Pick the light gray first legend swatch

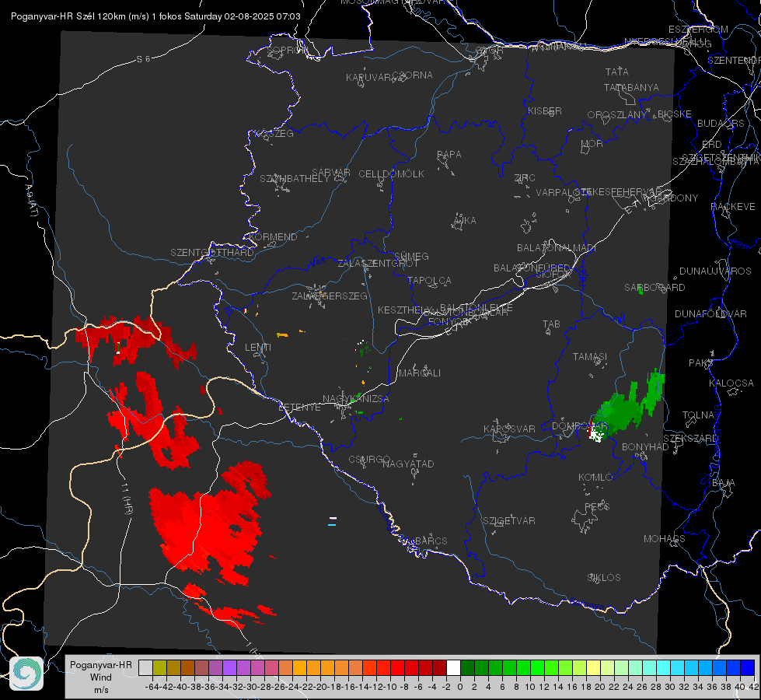(x=145, y=667)
